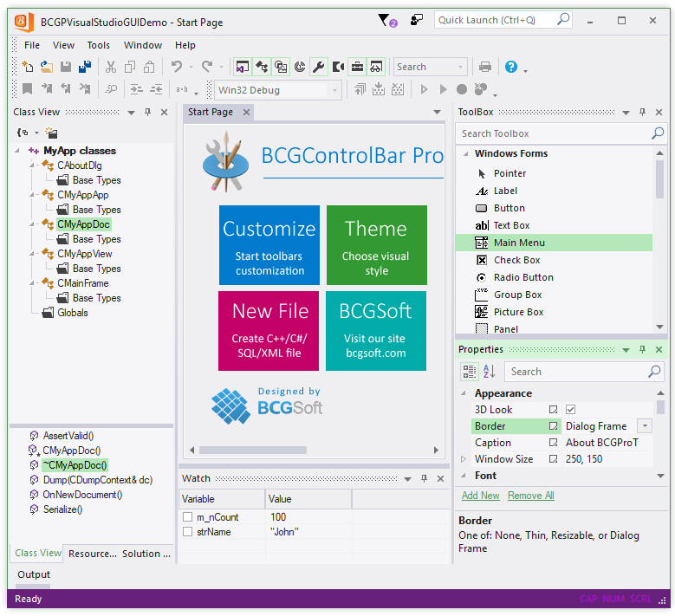Click the wrench Properties toolbar icon
The width and height of the screenshot is (675, 616).
point(319,67)
